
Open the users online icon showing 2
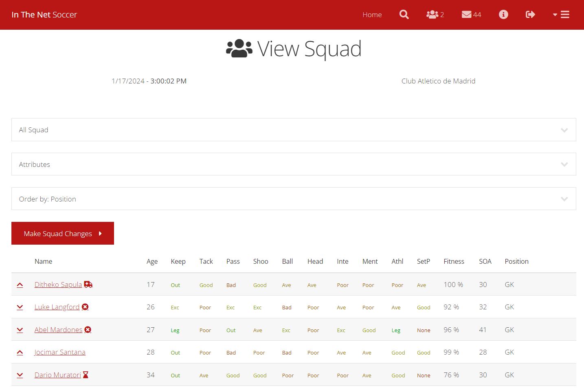click(x=435, y=15)
